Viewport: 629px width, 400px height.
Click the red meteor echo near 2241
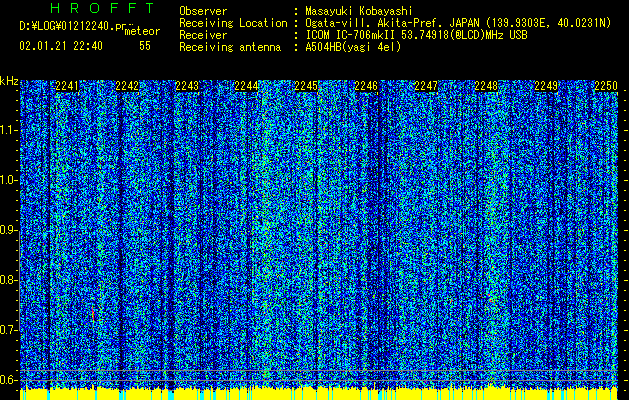(x=93, y=313)
